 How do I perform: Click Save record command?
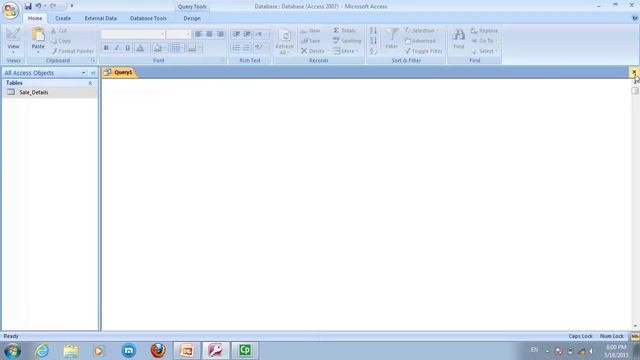pyautogui.click(x=310, y=41)
